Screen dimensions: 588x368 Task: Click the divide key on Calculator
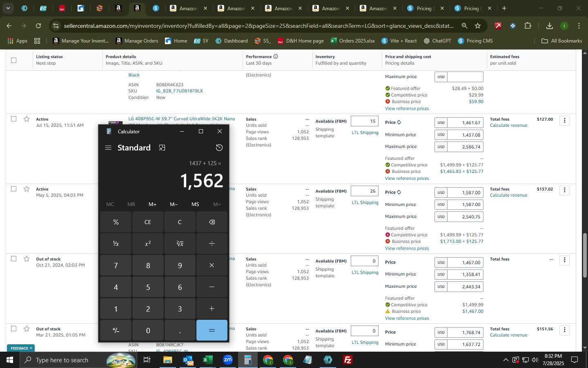point(212,244)
